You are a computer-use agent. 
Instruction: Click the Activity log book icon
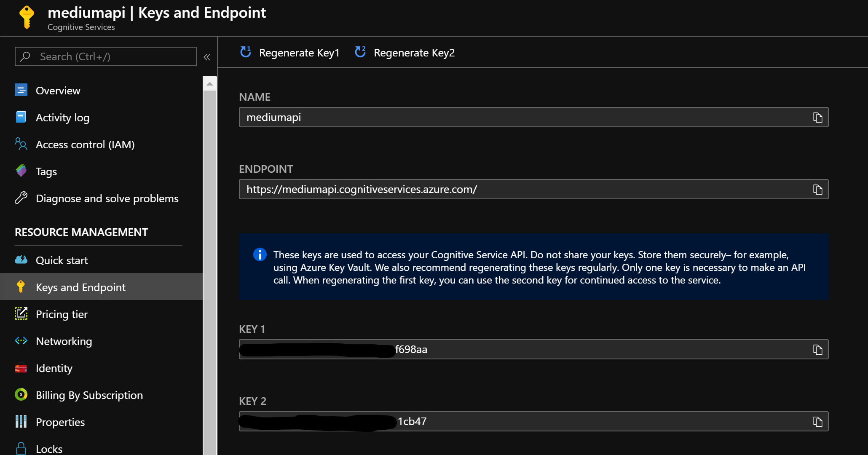21,117
